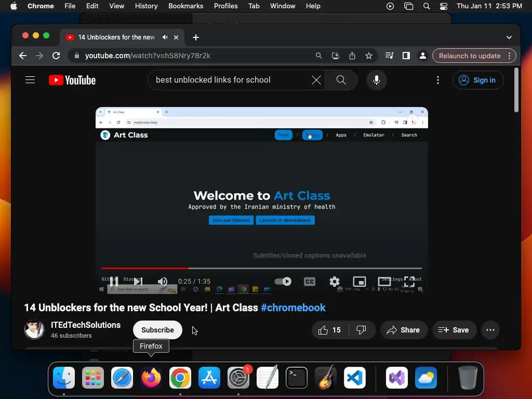
Task: Open the Bookmarks menu
Action: point(185,6)
